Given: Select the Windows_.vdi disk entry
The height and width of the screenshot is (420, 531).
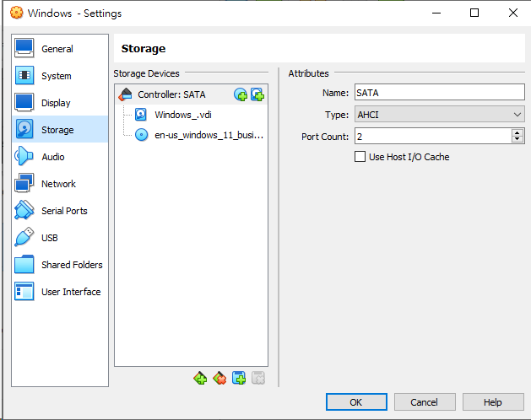Looking at the screenshot, I should (182, 115).
